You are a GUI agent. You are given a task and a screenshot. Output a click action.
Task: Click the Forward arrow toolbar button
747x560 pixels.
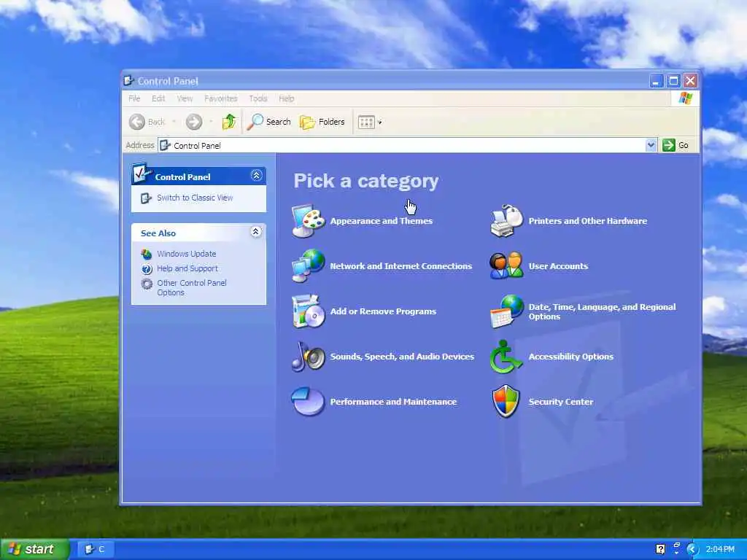tap(194, 122)
